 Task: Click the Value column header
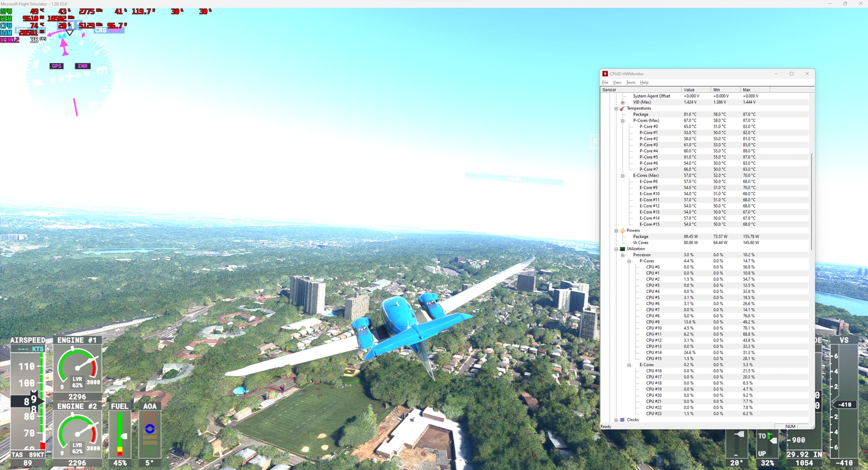coord(695,90)
